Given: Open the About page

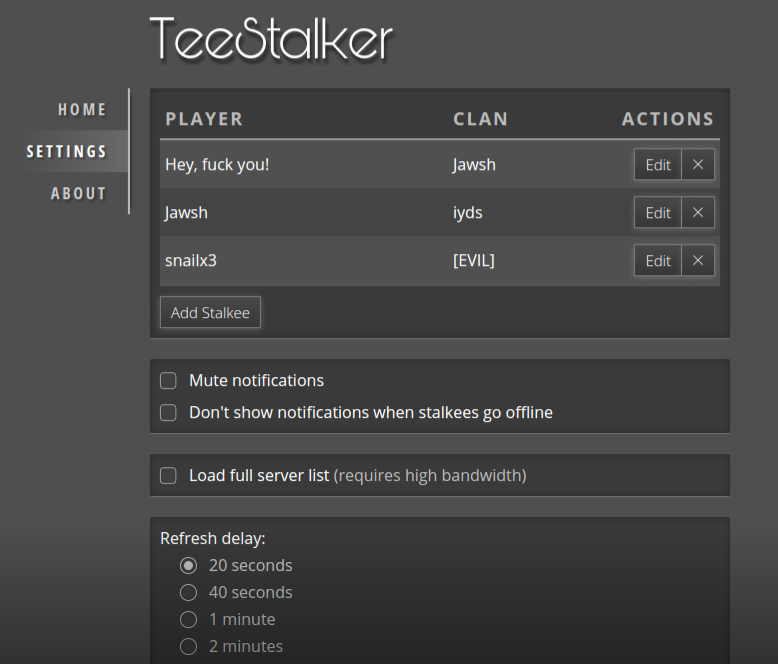Looking at the screenshot, I should (78, 193).
